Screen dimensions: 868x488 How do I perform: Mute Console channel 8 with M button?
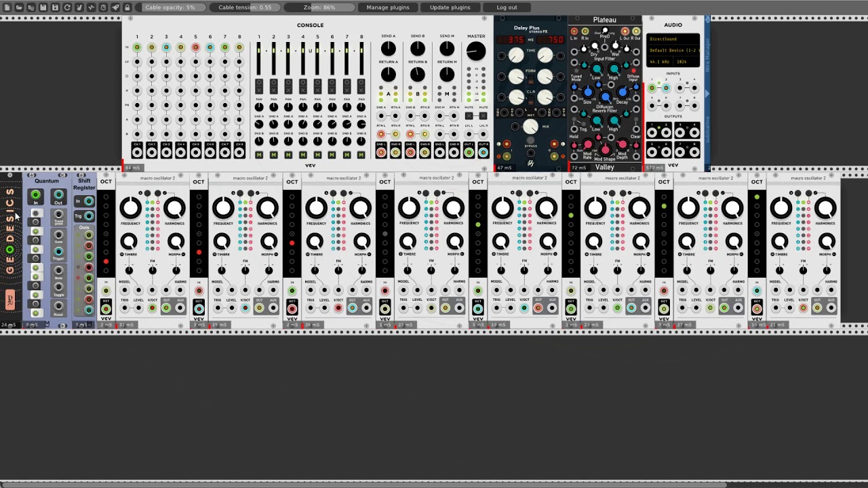361,155
